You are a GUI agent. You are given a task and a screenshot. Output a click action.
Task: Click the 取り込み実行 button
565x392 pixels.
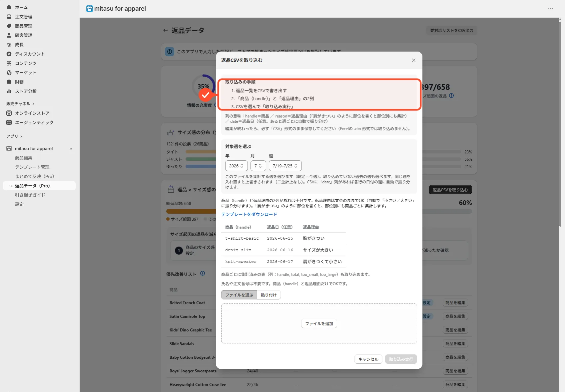coord(401,359)
